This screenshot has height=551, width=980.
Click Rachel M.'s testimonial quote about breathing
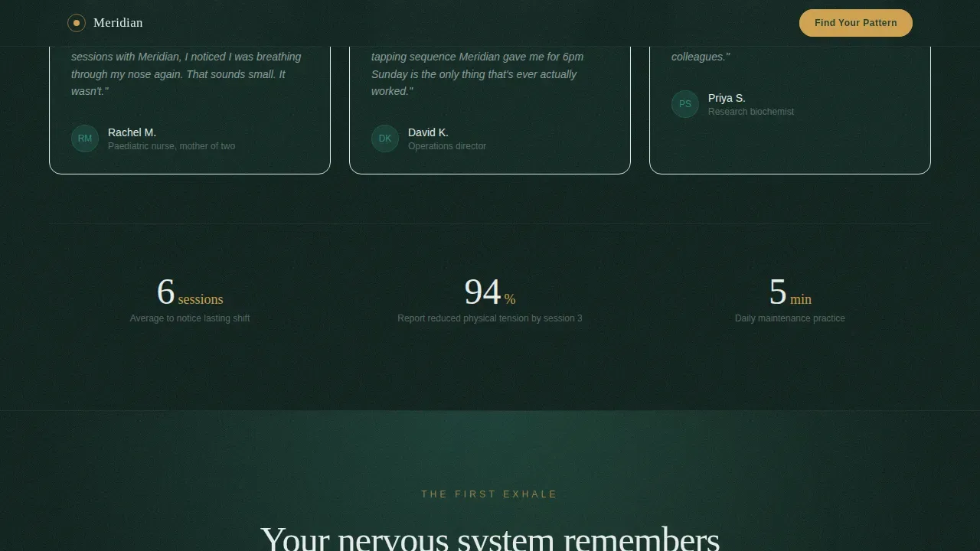click(x=186, y=73)
